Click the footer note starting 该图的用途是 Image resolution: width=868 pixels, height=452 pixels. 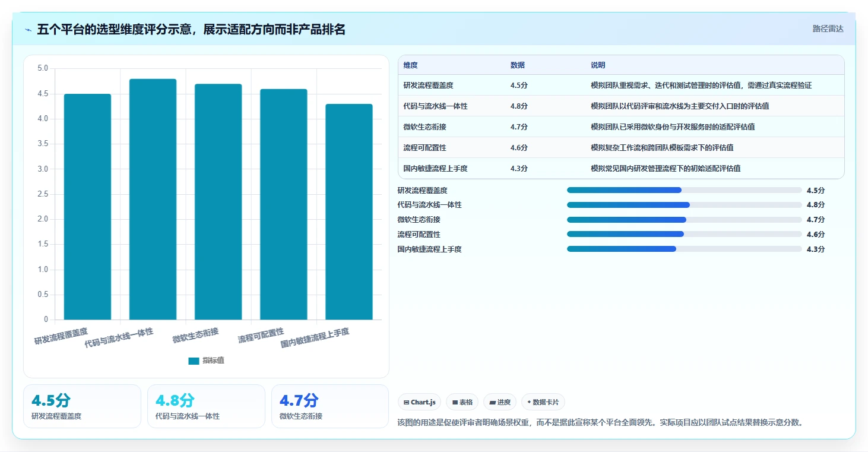point(601,423)
